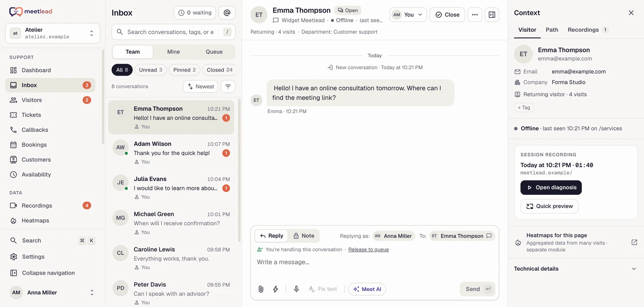Open Callbacks in the sidebar
The height and width of the screenshot is (307, 644).
pyautogui.click(x=50, y=130)
